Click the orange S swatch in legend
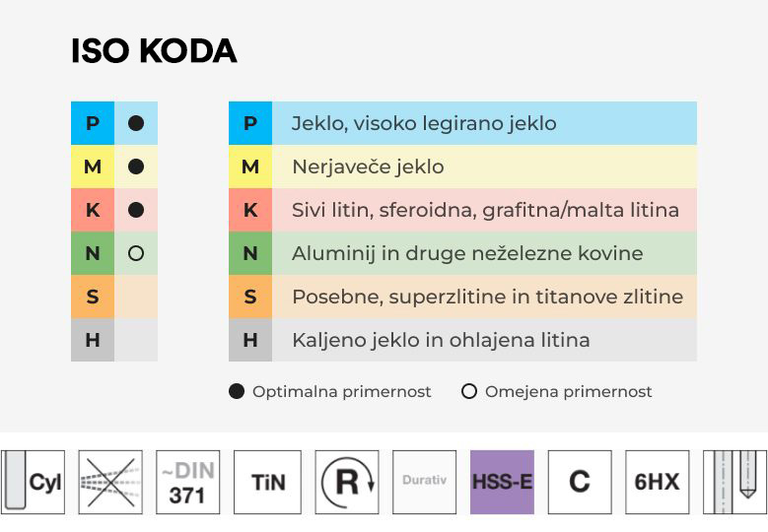The image size is (768, 532). pyautogui.click(x=250, y=297)
